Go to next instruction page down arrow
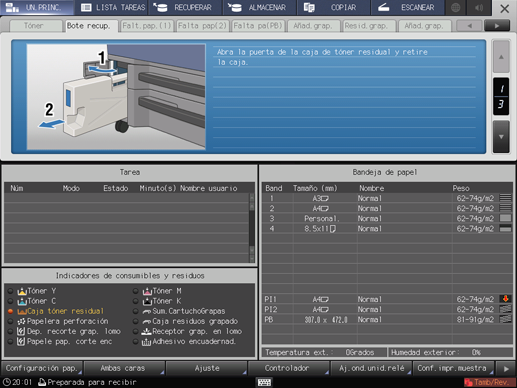The image size is (517, 388). point(501,137)
